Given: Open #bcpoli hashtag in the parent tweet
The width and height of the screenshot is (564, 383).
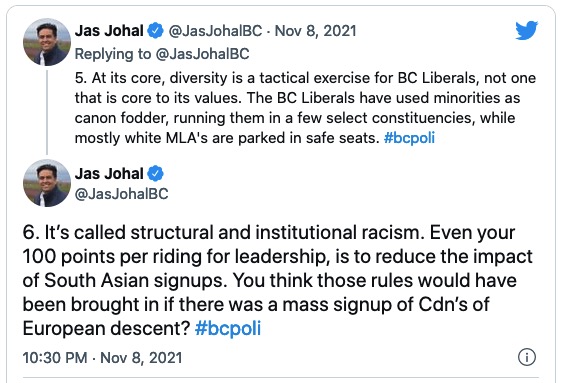Looking at the screenshot, I should pyautogui.click(x=409, y=138).
